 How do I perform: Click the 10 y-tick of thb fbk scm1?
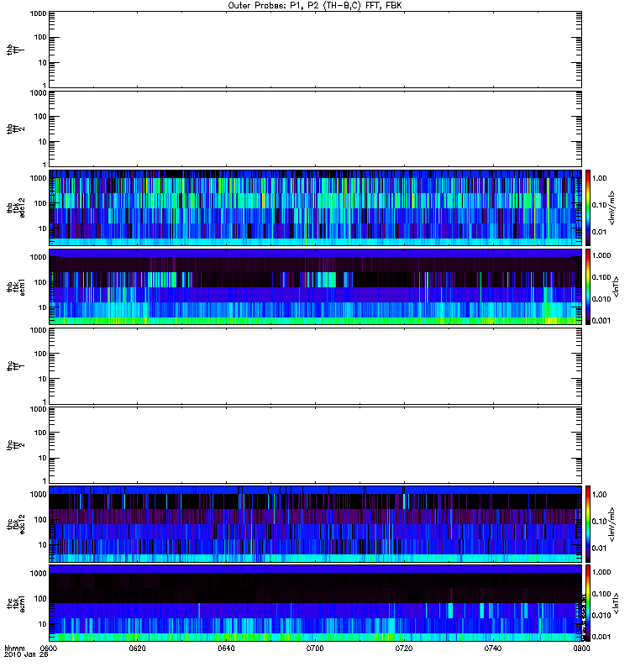[x=43, y=307]
